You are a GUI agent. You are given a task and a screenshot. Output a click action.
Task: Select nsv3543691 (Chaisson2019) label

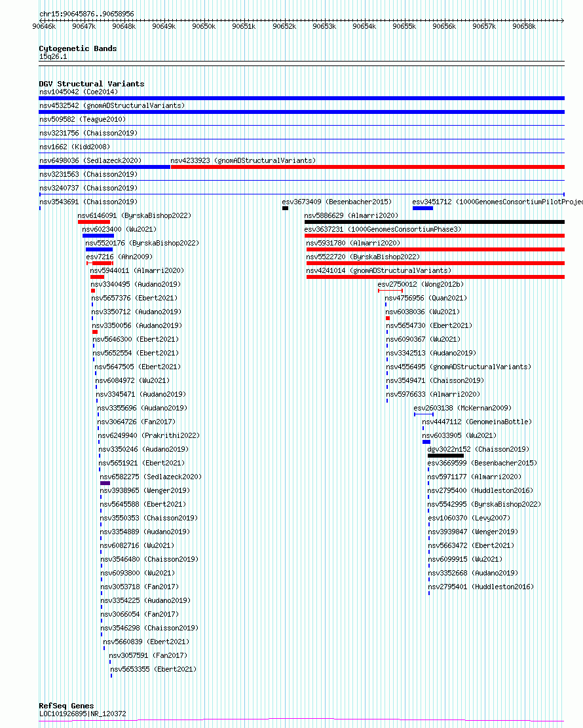[88, 202]
